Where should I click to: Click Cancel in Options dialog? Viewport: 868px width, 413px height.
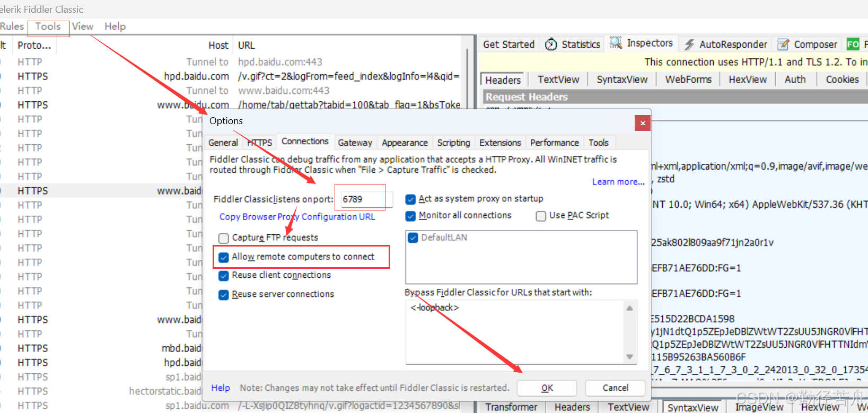pos(615,388)
